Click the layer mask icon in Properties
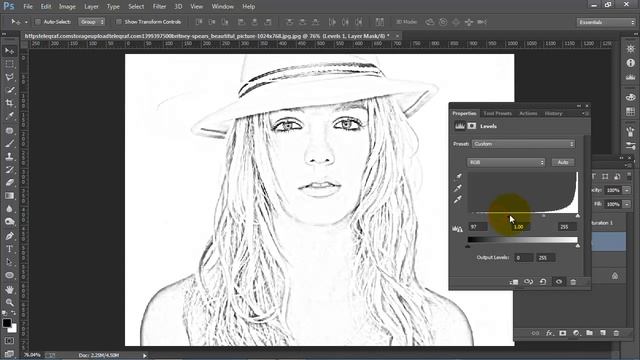 point(471,126)
